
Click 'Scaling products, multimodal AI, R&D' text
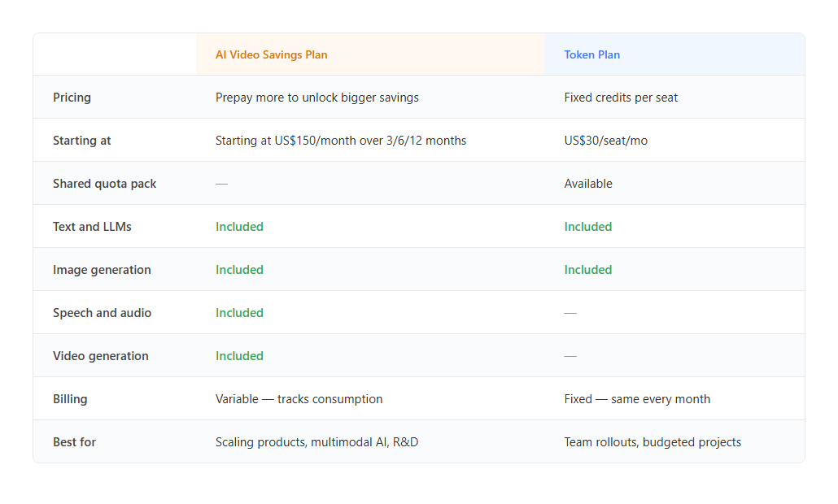click(x=317, y=442)
